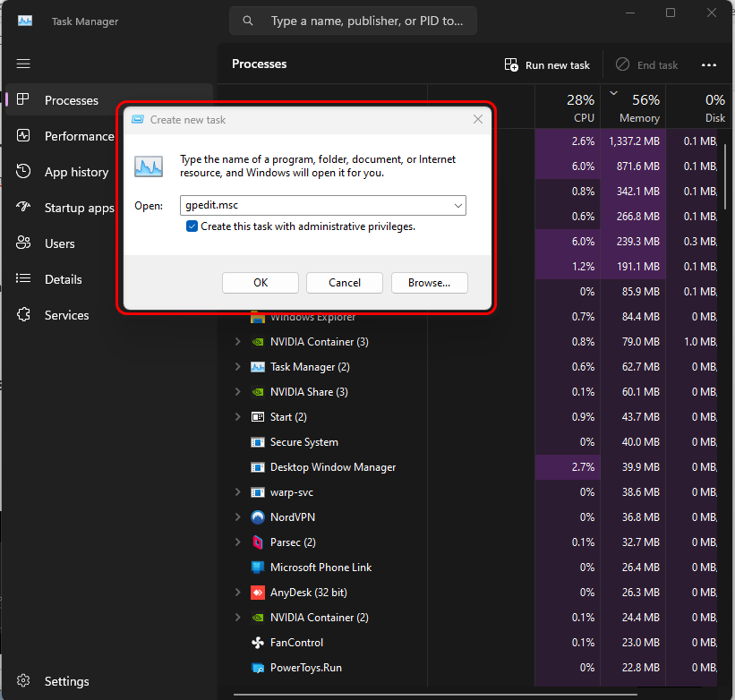The image size is (735, 700).
Task: Click the Browse... button
Action: tap(429, 283)
